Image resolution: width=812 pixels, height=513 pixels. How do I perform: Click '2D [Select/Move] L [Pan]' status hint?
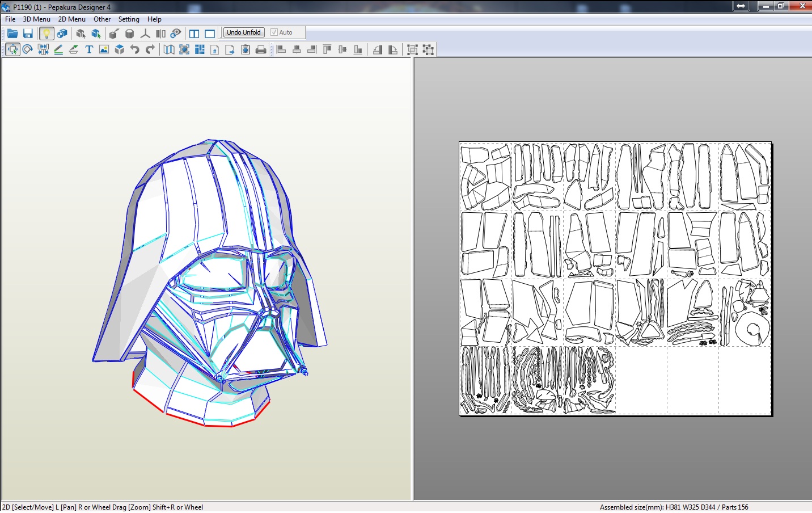(x=39, y=507)
